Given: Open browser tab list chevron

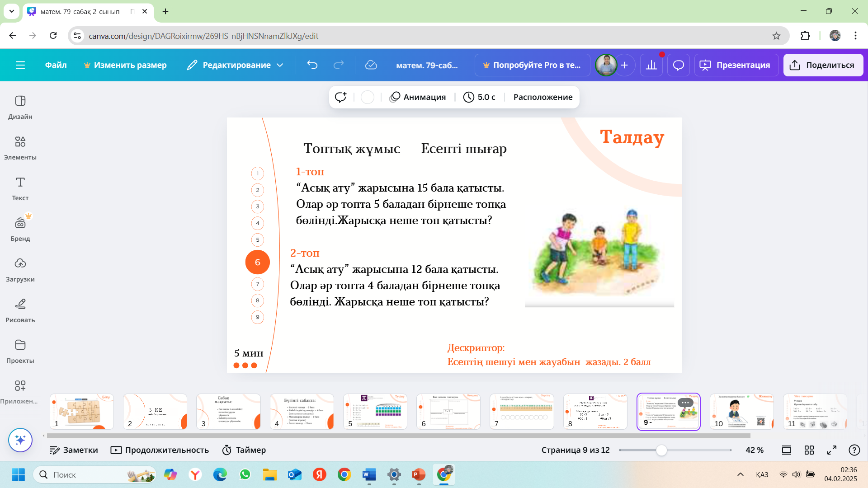Looking at the screenshot, I should pos(12,11).
